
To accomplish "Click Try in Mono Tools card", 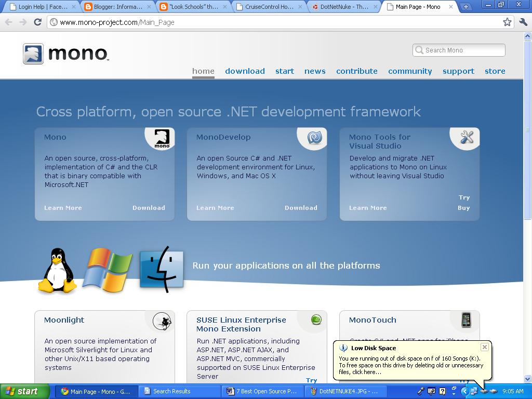I will point(464,197).
